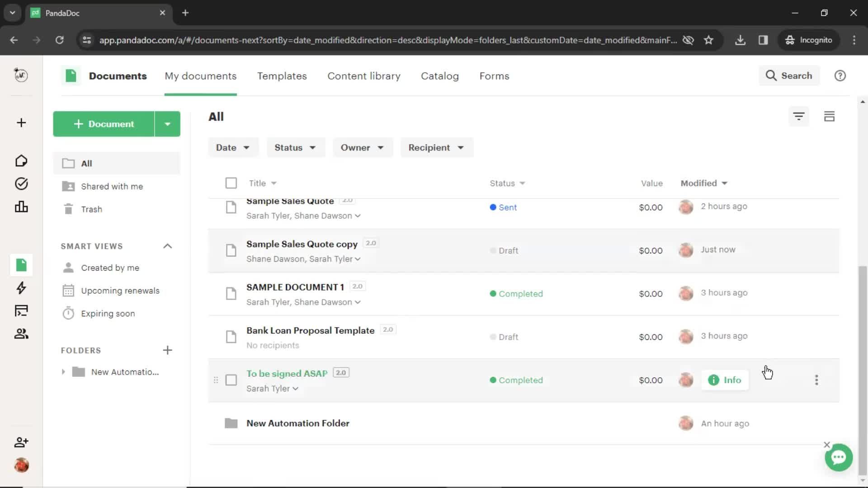Open the automations lightning bolt icon

tap(21, 288)
